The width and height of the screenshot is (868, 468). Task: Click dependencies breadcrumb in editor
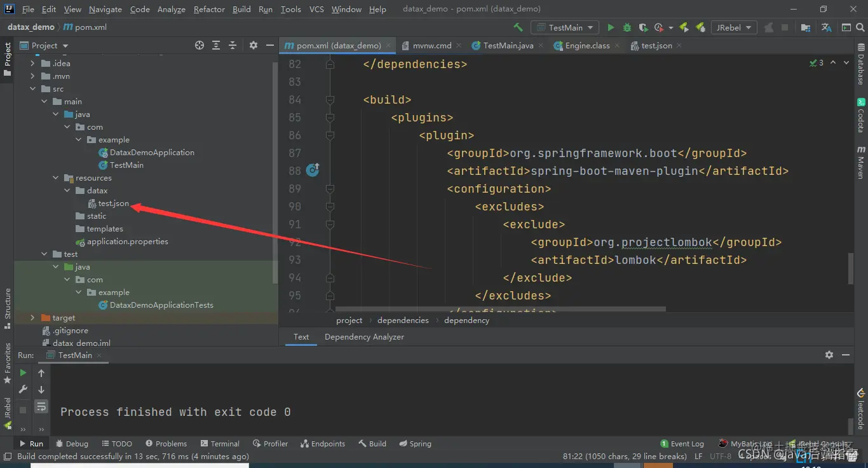pyautogui.click(x=403, y=320)
